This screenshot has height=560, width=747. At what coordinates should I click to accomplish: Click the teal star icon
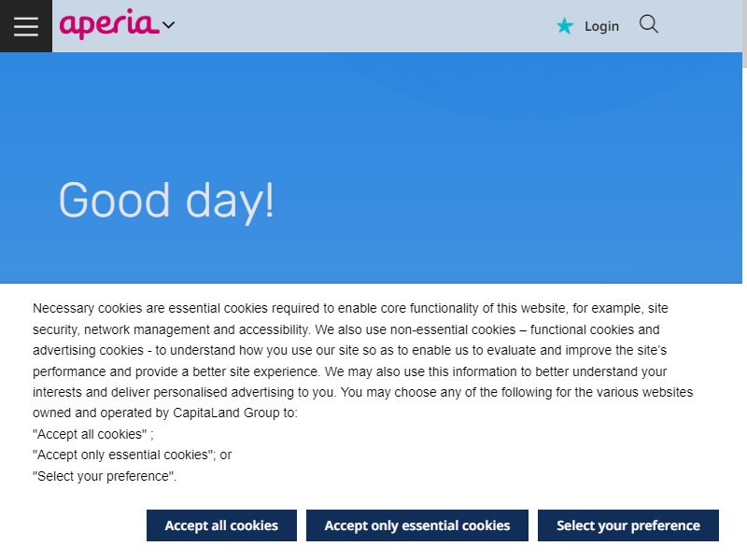565,26
